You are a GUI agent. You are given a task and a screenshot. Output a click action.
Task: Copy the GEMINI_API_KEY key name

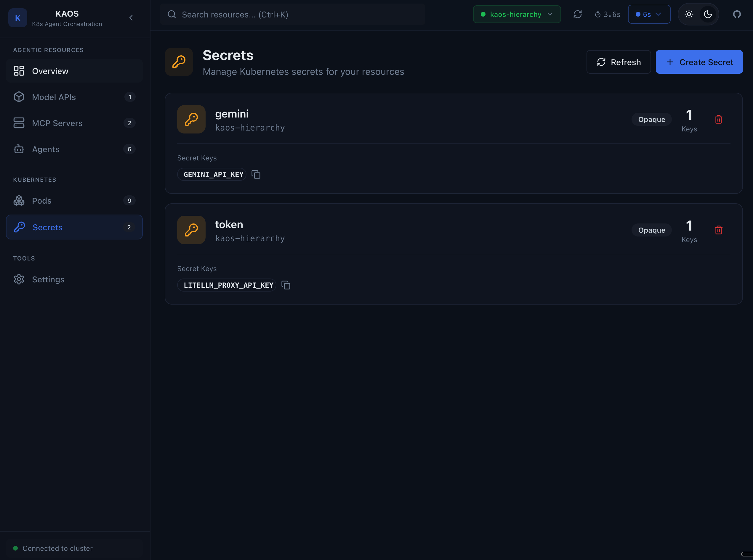click(256, 175)
